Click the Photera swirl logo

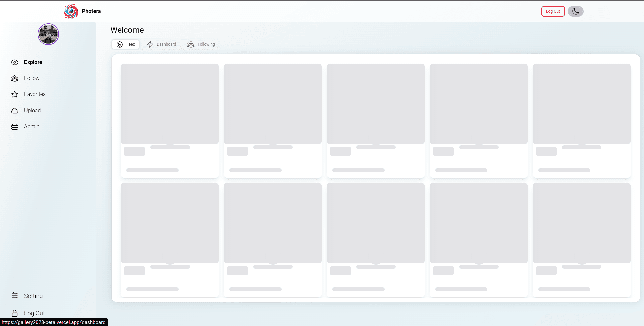71,11
